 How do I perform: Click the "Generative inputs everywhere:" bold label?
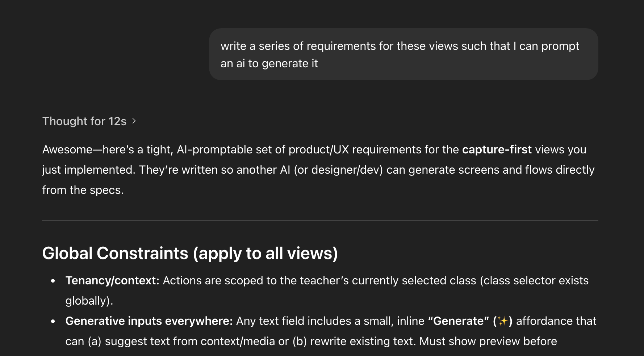tap(149, 321)
